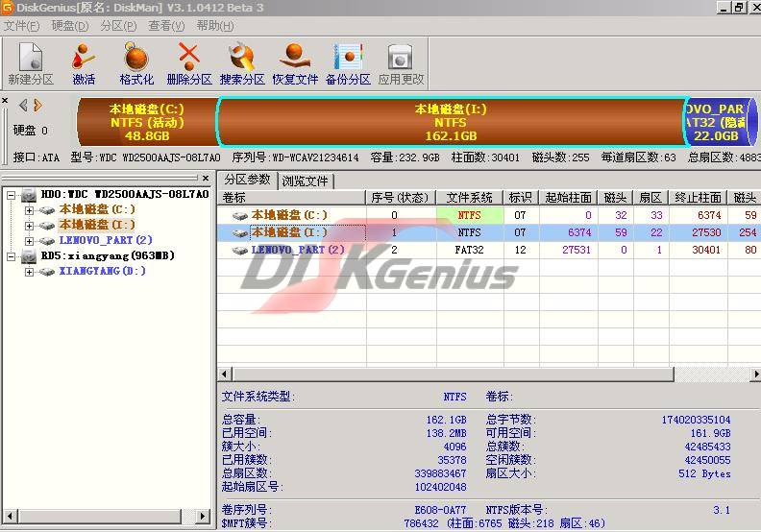Select HD0:WDC WD2500AAJS-08L7A0 disk label in tree
The width and height of the screenshot is (761, 532).
click(x=125, y=195)
